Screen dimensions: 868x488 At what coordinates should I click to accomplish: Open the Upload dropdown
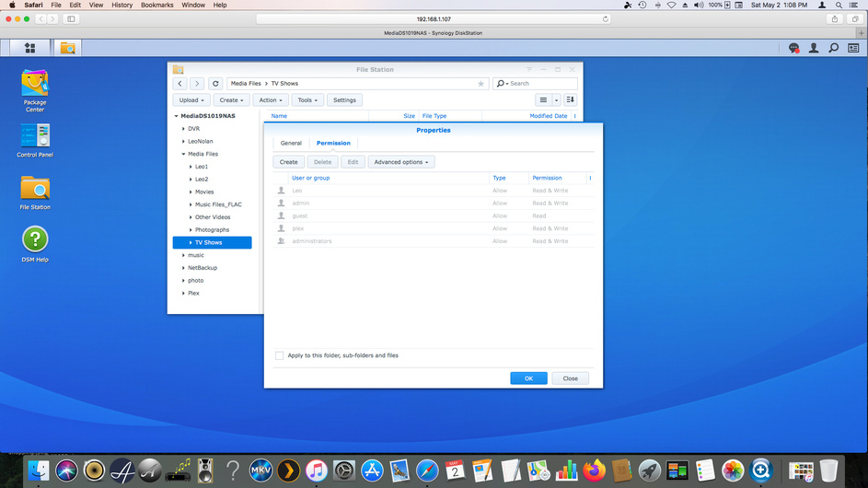191,100
